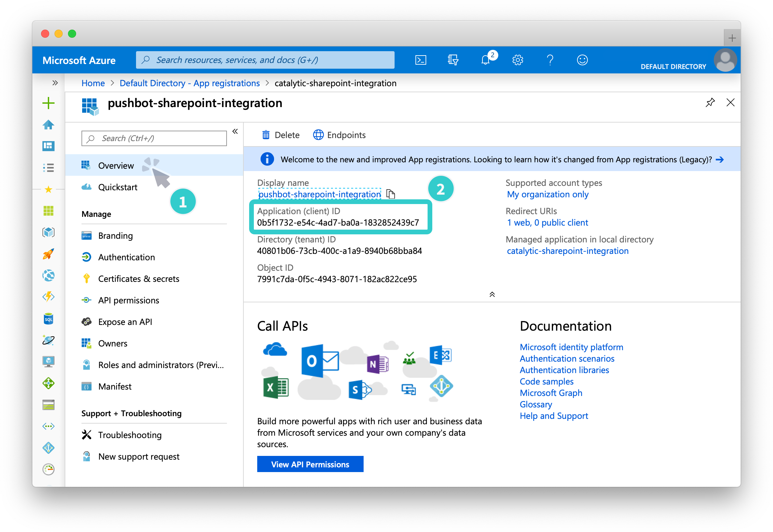Viewport: 773px width, 532px height.
Task: Open the Directory + subscription filter icon
Action: tap(453, 60)
